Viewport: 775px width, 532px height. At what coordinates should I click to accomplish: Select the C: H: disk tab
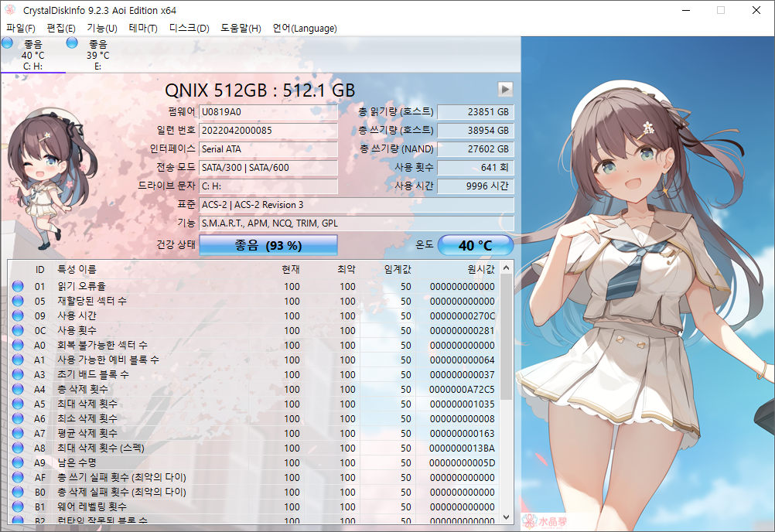[x=32, y=54]
